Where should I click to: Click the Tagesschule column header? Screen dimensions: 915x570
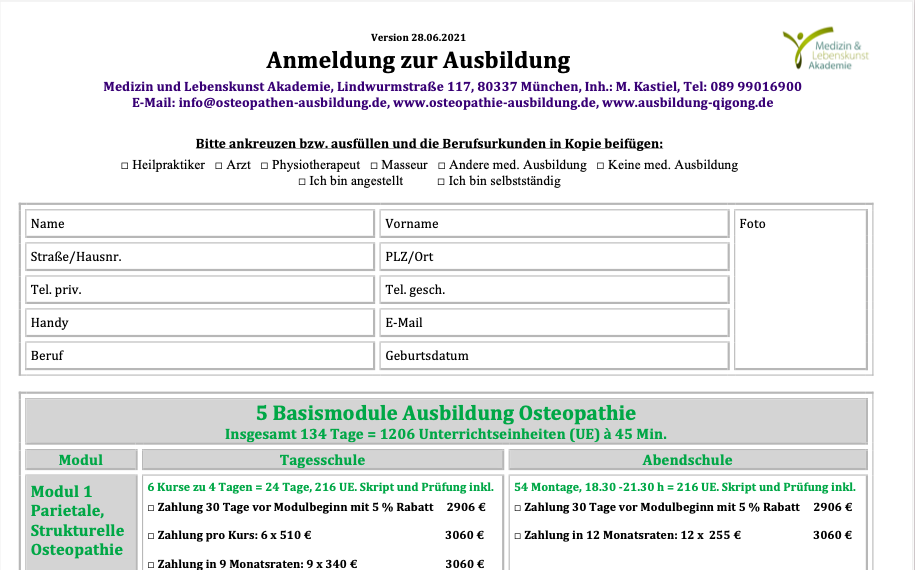pyautogui.click(x=323, y=460)
